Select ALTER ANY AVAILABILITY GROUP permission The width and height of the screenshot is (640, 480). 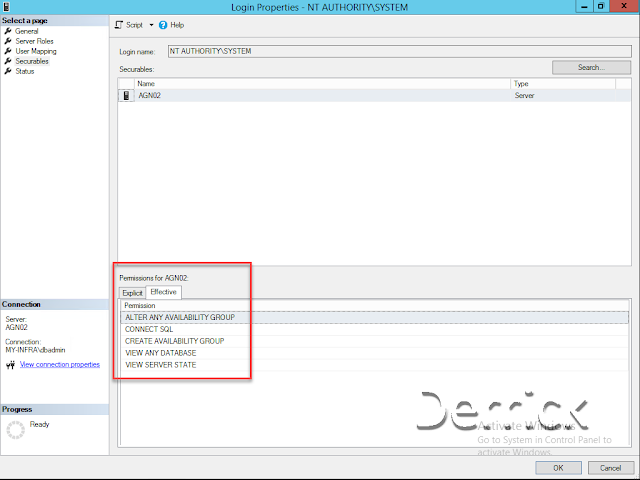[x=374, y=317]
